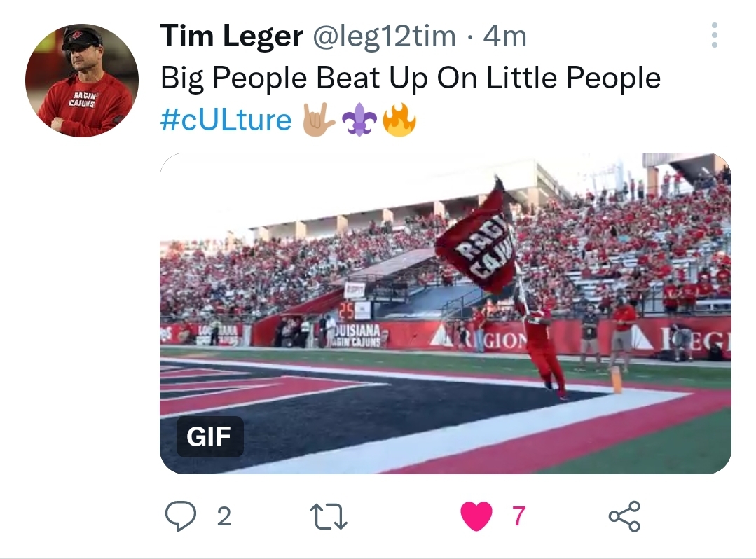Open the reply comment icon
Screen dimensions: 756x559
tap(180, 516)
